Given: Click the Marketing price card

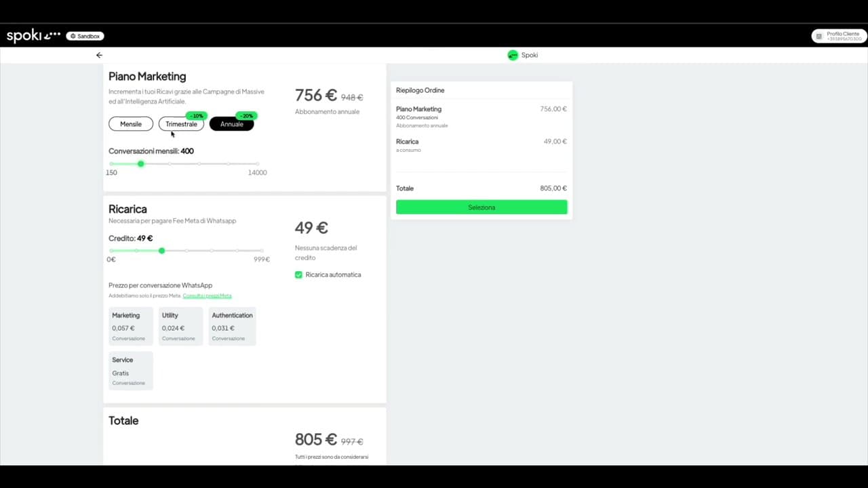Looking at the screenshot, I should click(132, 326).
